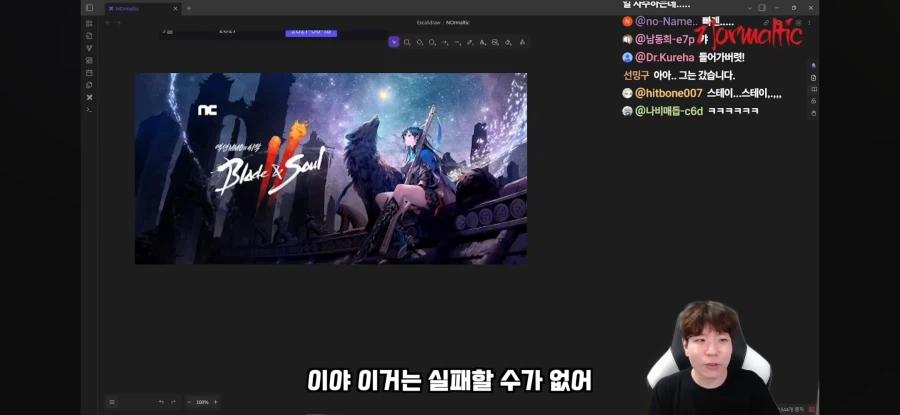This screenshot has width=900, height=415.
Task: Click the Excalidraw crossed-tools icon in ribbon
Action: pos(89,97)
